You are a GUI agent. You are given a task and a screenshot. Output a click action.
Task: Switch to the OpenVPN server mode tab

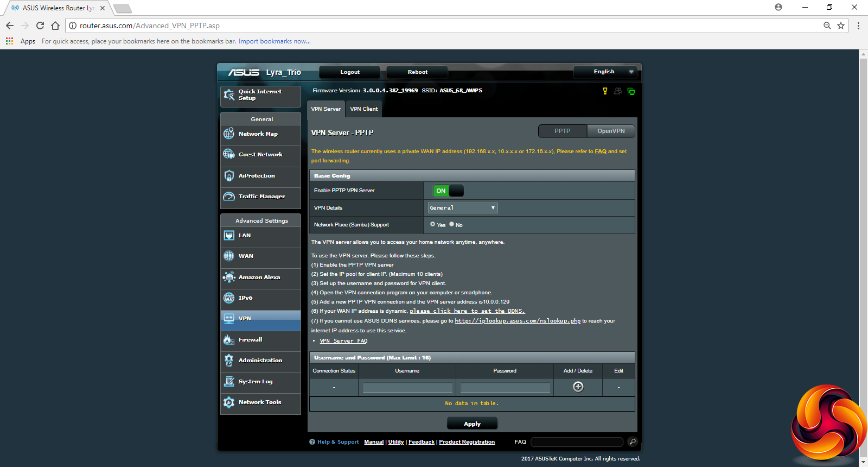click(611, 131)
